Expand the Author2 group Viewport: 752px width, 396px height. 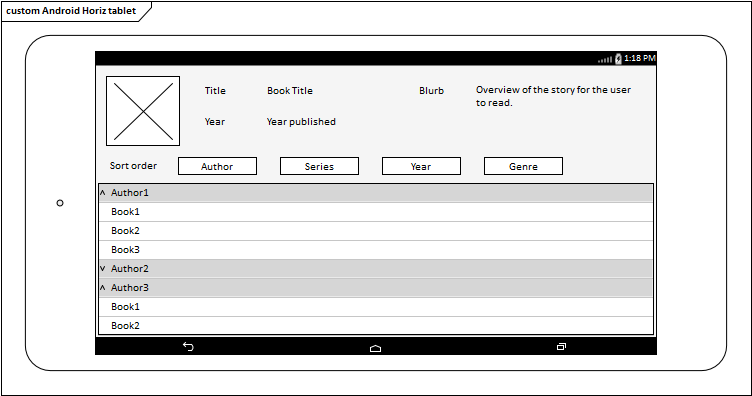pos(102,268)
